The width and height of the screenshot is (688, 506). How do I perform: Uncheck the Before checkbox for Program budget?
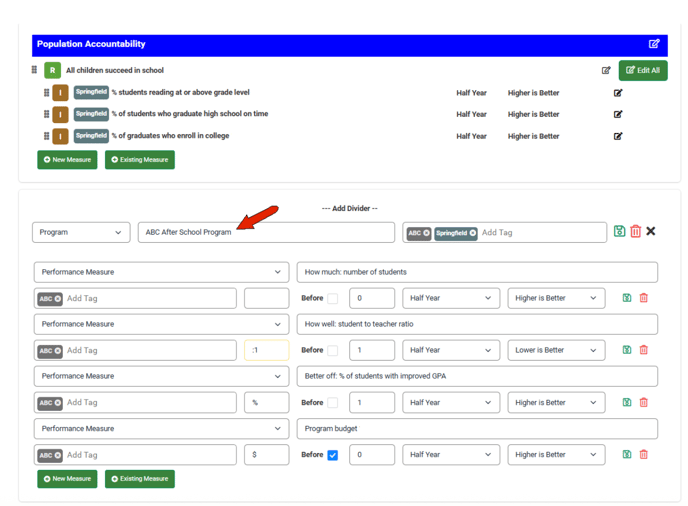(333, 455)
